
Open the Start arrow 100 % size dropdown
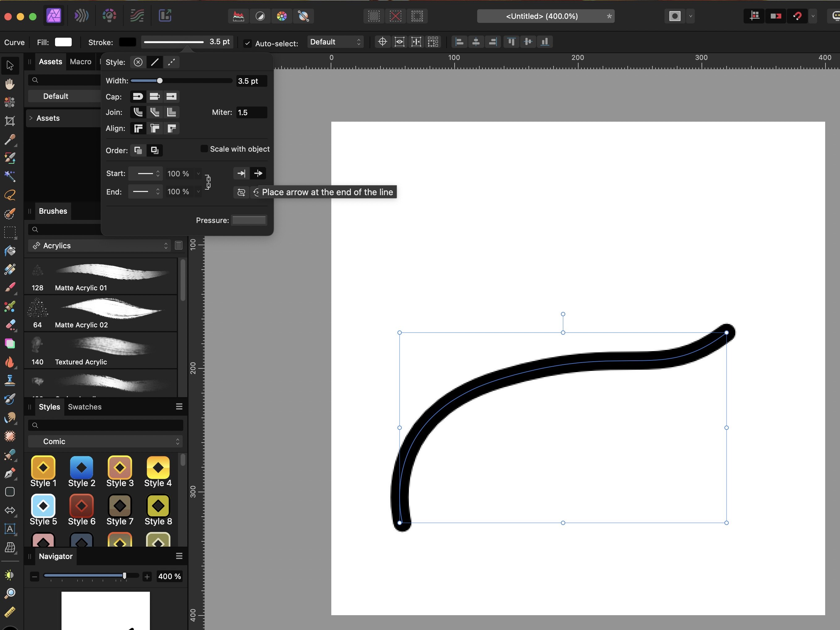(x=198, y=174)
